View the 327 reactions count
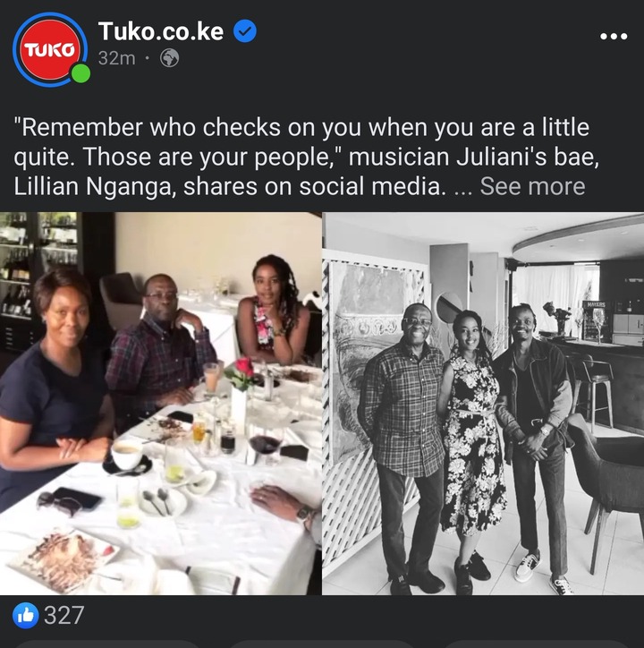 [x=64, y=616]
